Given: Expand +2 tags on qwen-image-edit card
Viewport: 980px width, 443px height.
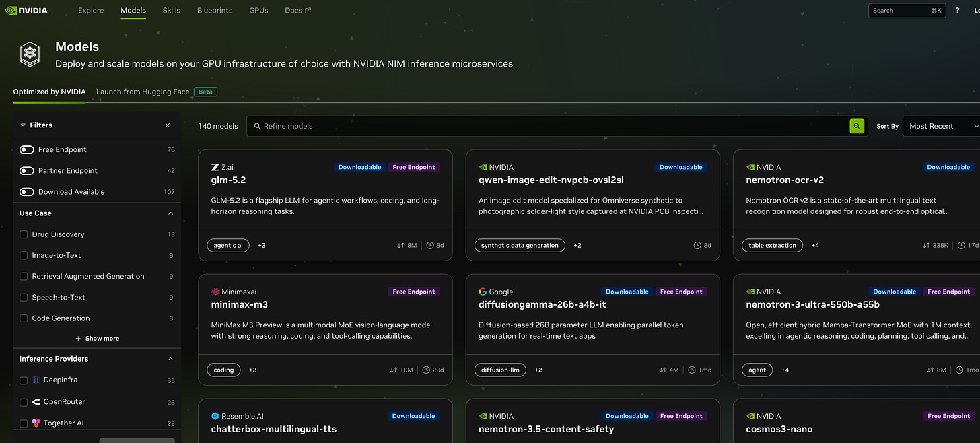Looking at the screenshot, I should tap(577, 246).
